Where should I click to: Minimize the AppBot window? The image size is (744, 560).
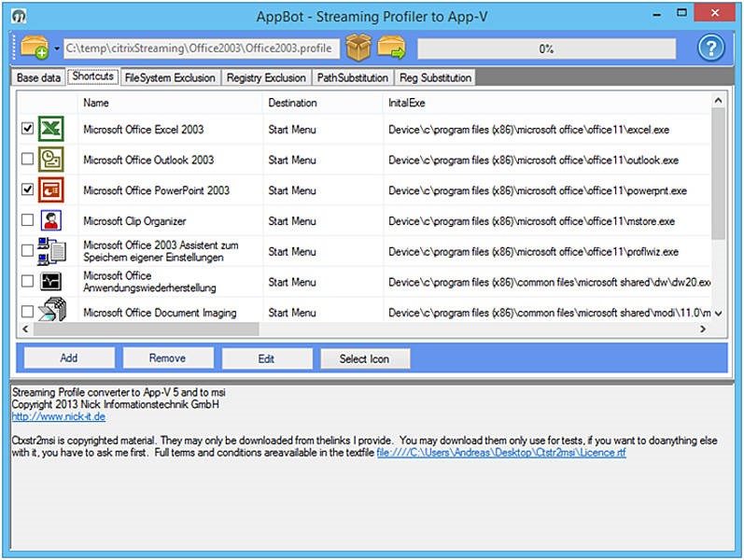point(656,14)
